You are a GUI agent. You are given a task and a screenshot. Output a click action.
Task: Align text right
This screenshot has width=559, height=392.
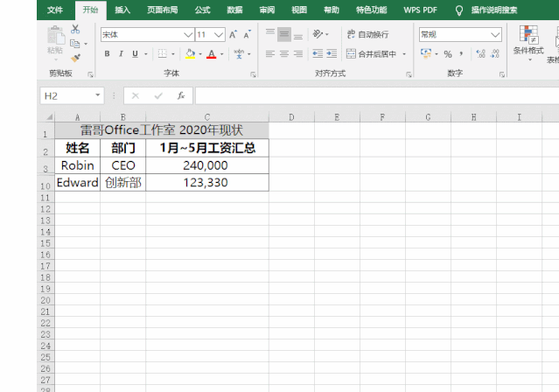[x=298, y=54]
